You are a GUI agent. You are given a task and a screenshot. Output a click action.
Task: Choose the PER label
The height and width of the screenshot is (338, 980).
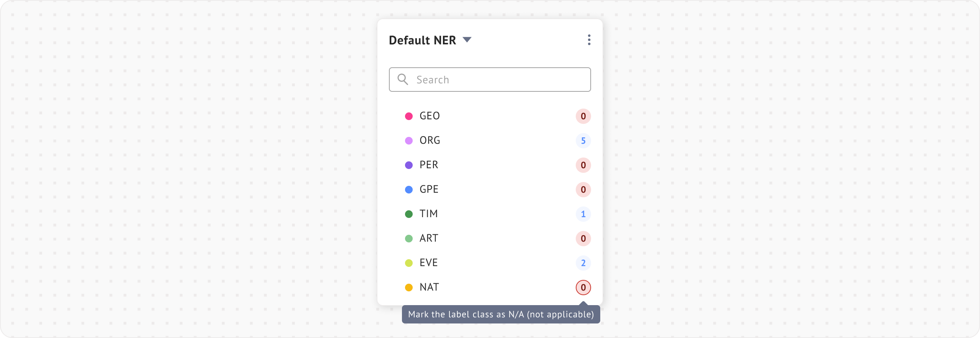[429, 165]
